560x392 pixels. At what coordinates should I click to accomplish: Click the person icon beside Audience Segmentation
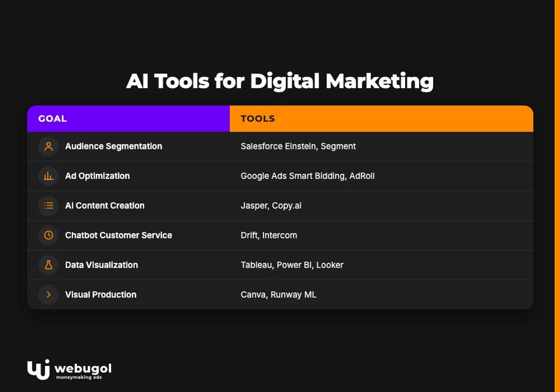(x=49, y=147)
